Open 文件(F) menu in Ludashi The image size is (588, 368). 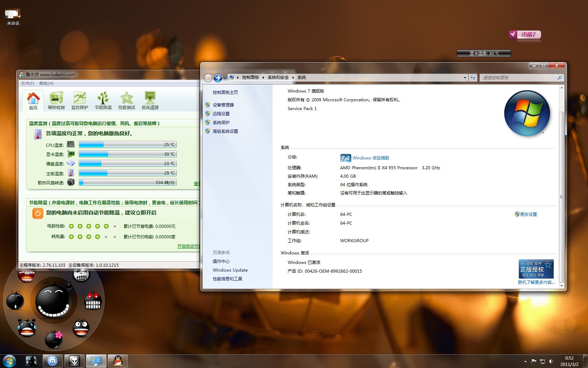[x=28, y=83]
